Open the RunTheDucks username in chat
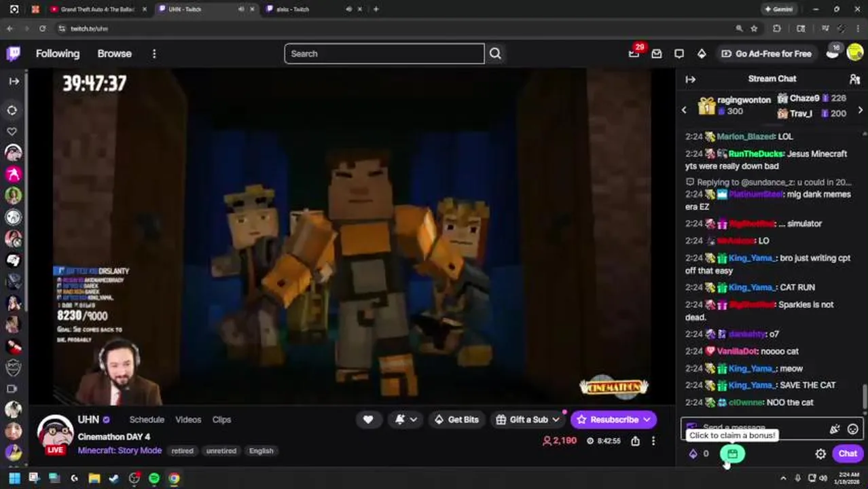This screenshot has width=868, height=489. pos(756,153)
